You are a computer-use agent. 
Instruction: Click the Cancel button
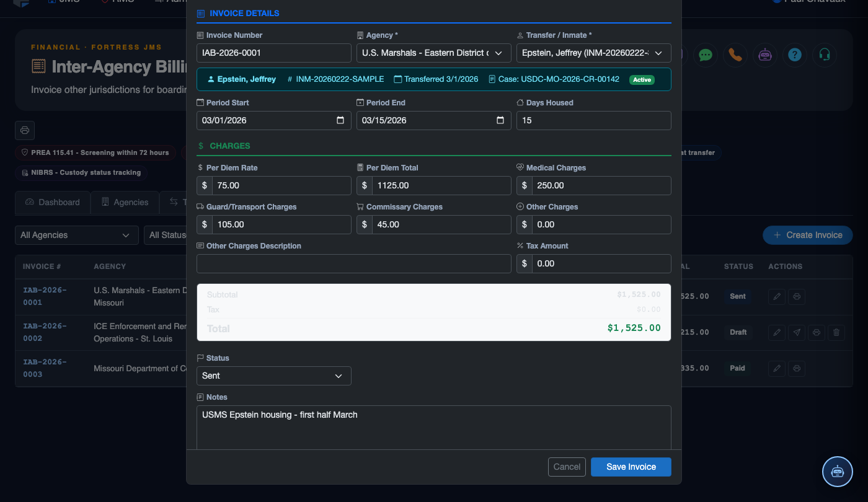[567, 467]
